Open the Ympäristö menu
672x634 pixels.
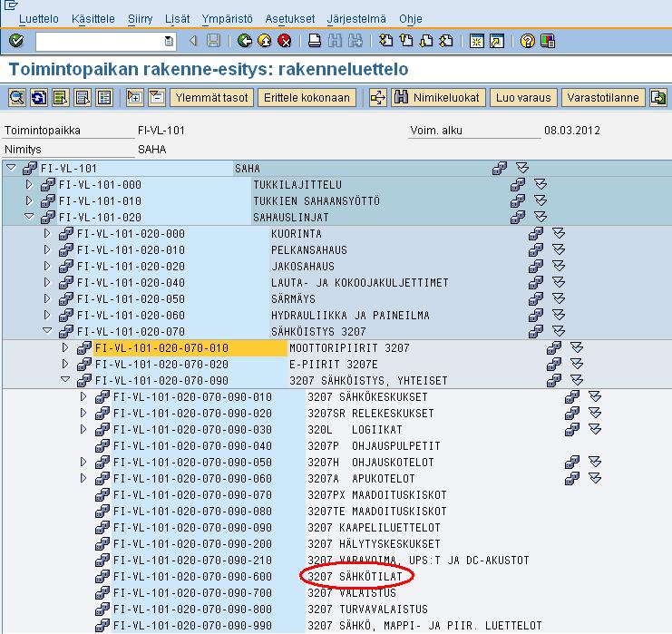227,19
